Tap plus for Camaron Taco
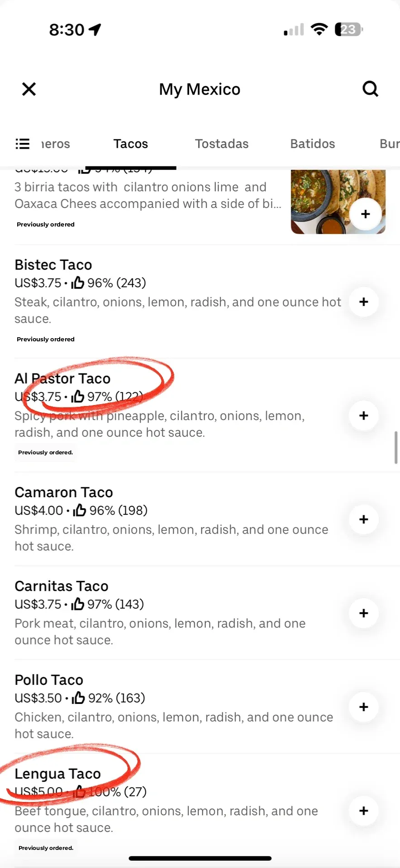This screenshot has width=400, height=868. click(x=363, y=519)
